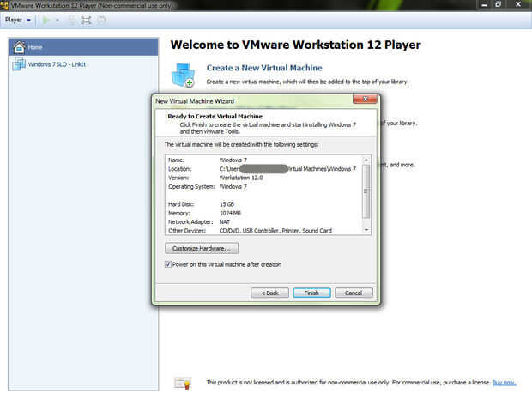Cancel the New Virtual Machine Wizard

(354, 293)
